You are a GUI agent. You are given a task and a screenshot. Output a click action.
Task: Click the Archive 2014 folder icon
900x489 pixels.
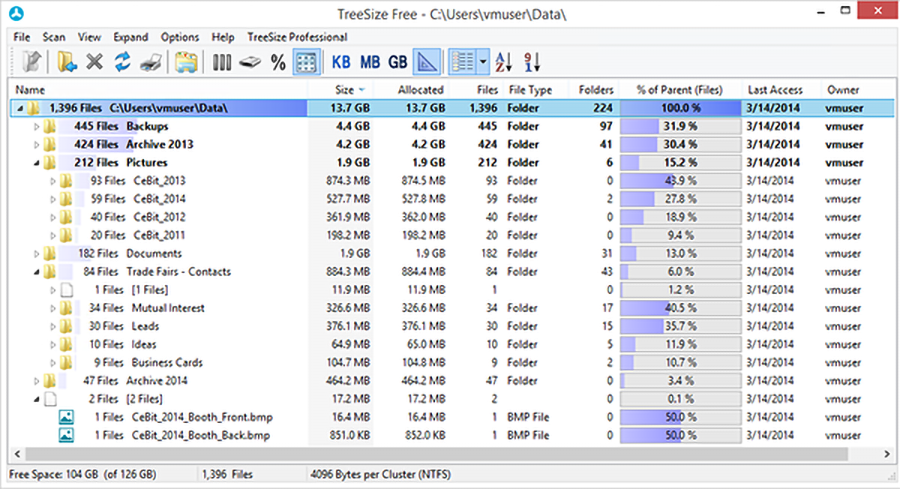point(50,381)
